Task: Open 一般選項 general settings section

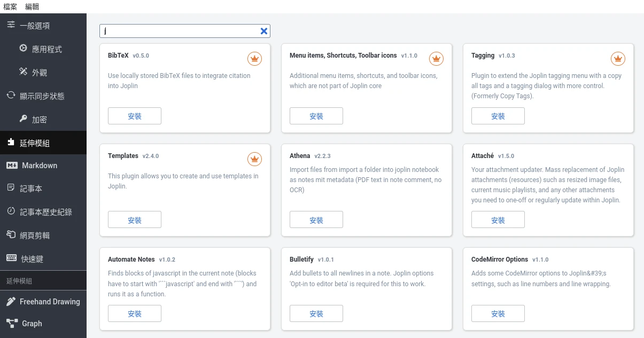Action: coord(35,26)
